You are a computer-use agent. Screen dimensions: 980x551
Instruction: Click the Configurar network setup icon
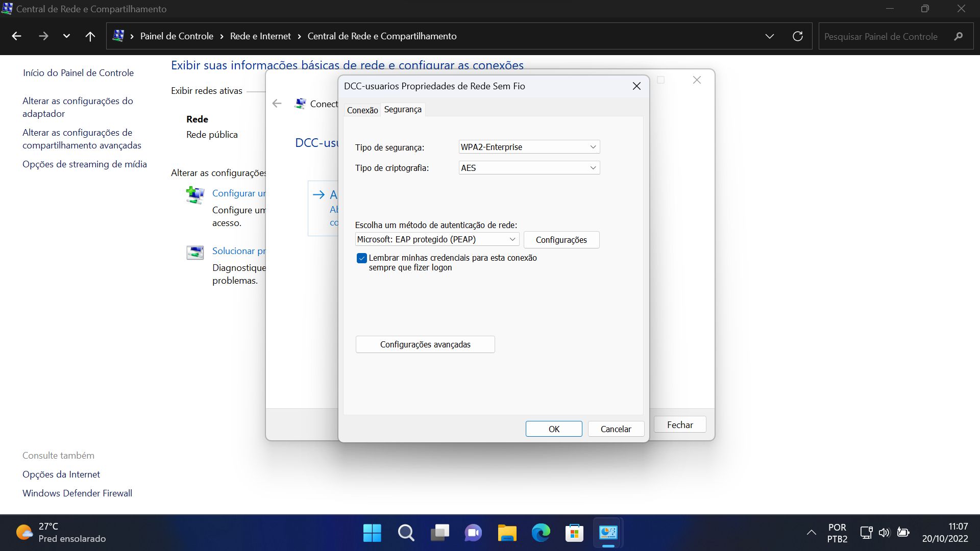tap(195, 195)
